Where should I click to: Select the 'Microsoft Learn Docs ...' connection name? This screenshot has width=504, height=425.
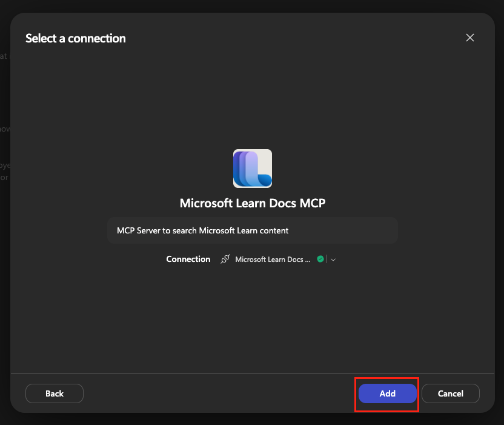point(273,259)
